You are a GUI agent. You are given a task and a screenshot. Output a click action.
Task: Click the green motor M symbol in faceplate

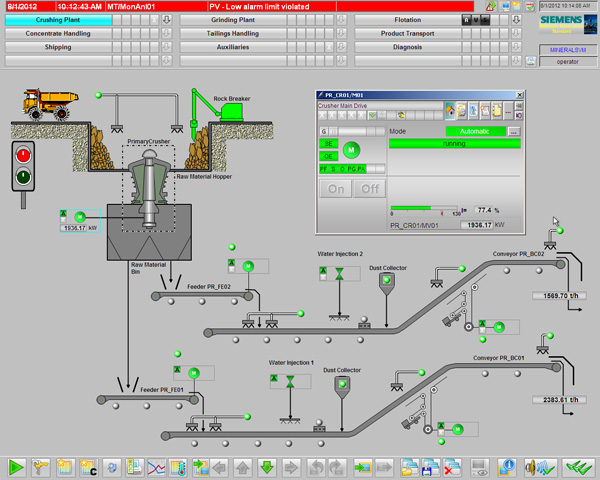click(x=350, y=149)
